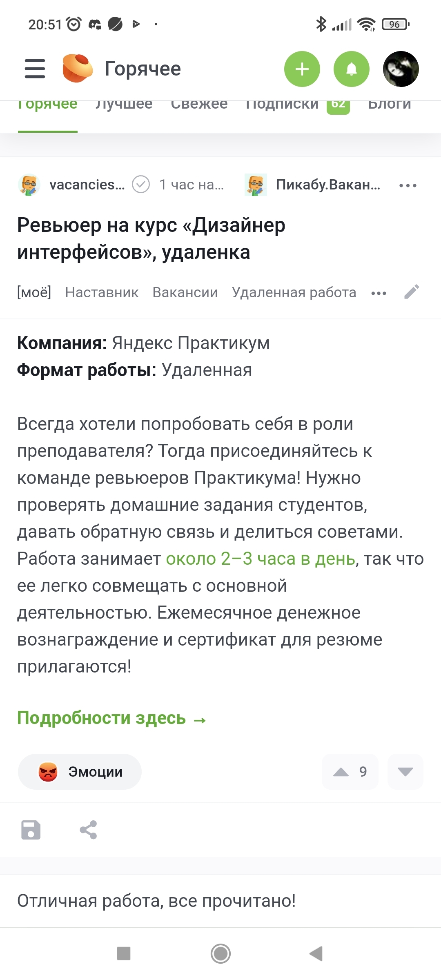The width and height of the screenshot is (441, 980).
Task: Share the post via share icon
Action: click(x=88, y=830)
